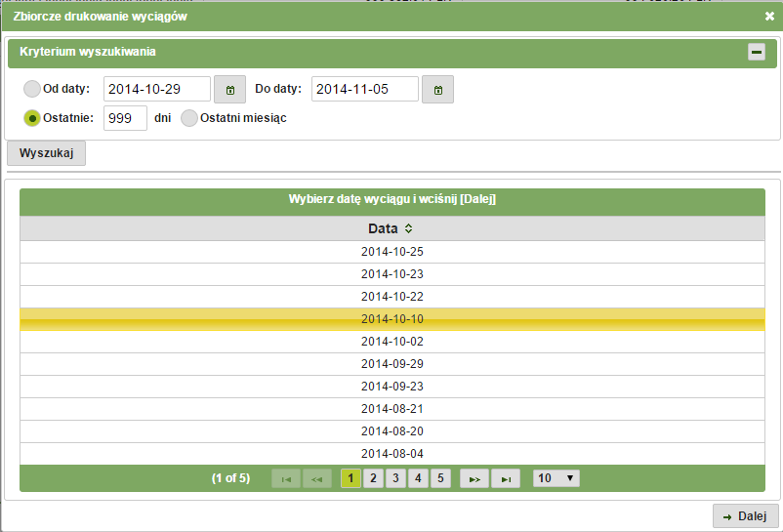Close the Zbiorcze drukowanie wyciągów dialog
The width and height of the screenshot is (783, 532).
coord(769,16)
